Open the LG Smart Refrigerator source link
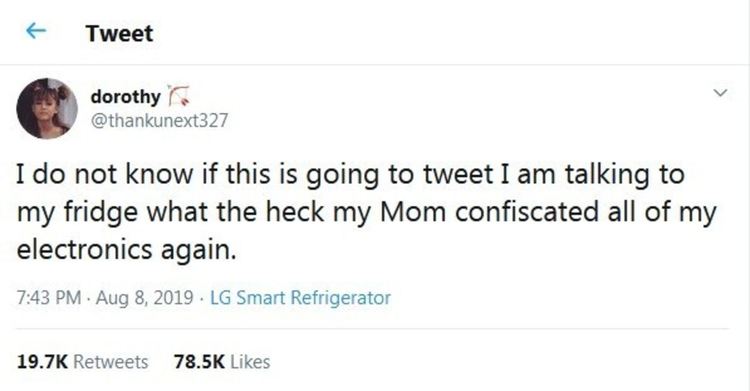750x391 pixels. tap(300, 298)
